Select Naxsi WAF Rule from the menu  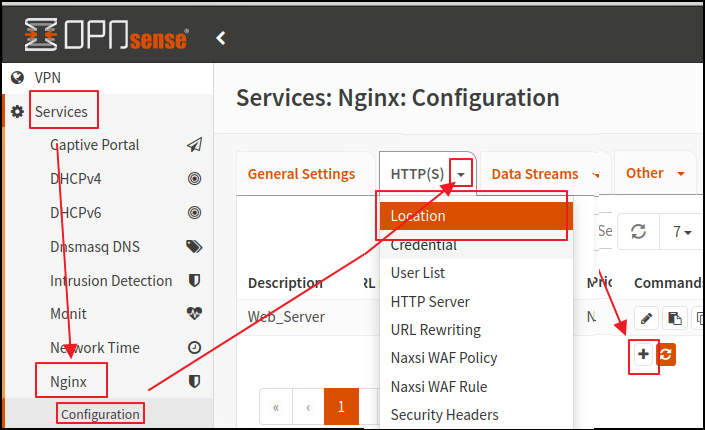(x=476, y=386)
